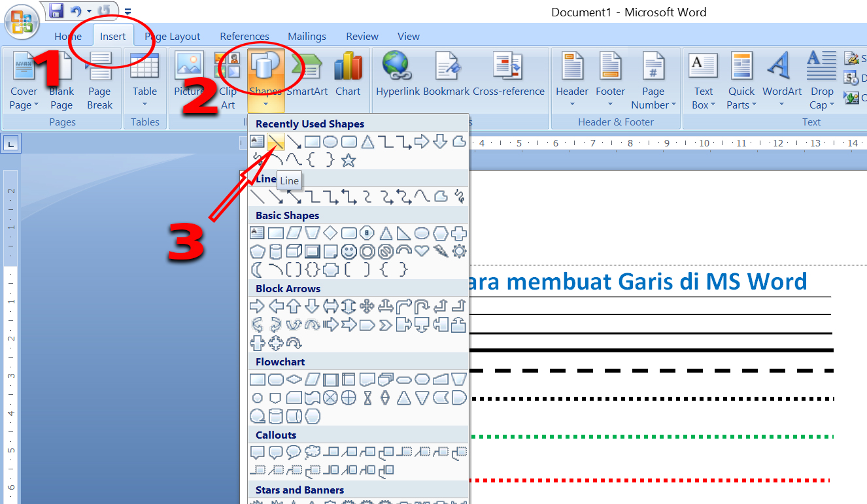Image resolution: width=867 pixels, height=504 pixels.
Task: Open the Office Button menu
Action: 22,21
